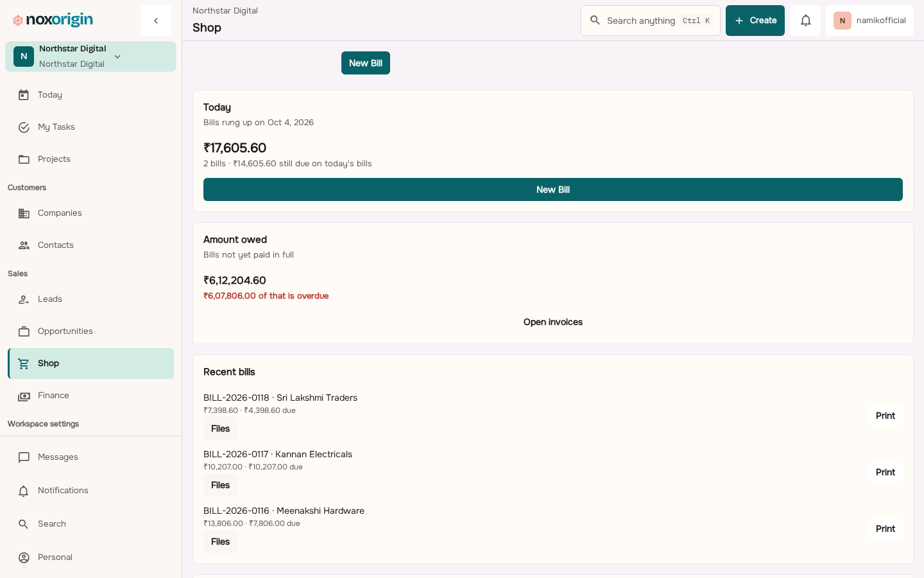
Task: Click the Finance money icon
Action: click(24, 396)
